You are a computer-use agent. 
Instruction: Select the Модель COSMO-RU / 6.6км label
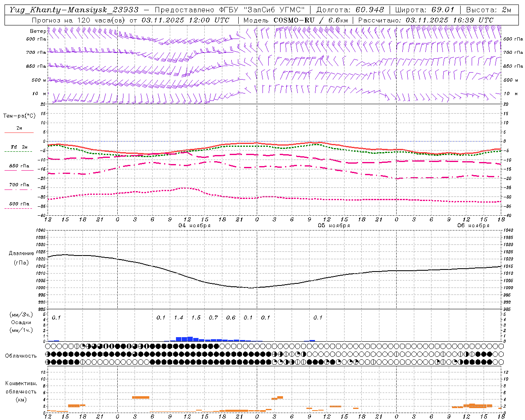[x=296, y=20]
